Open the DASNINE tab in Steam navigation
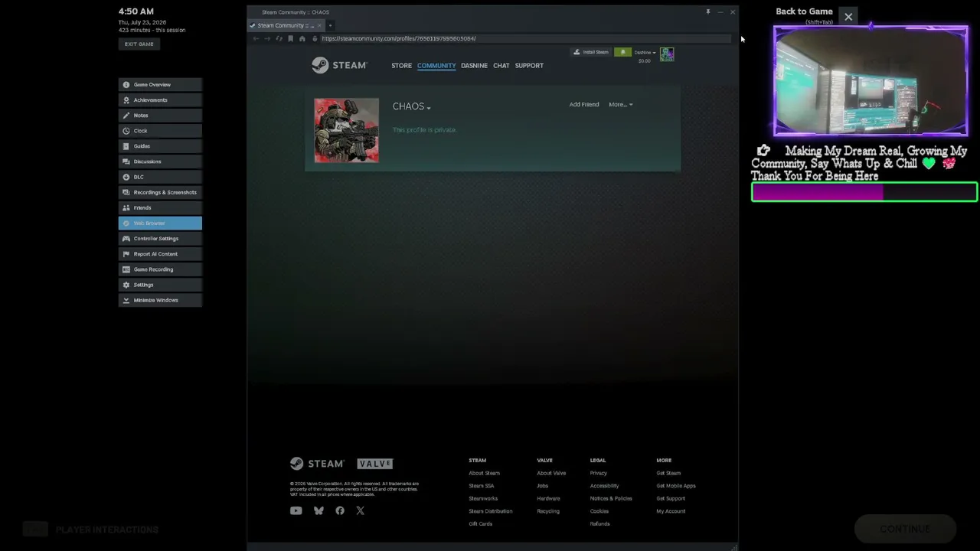The image size is (980, 551). [x=474, y=66]
